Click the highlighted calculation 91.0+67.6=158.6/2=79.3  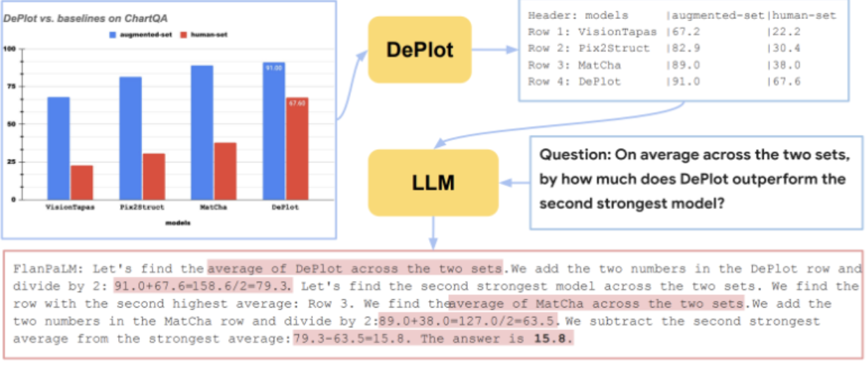tap(203, 286)
